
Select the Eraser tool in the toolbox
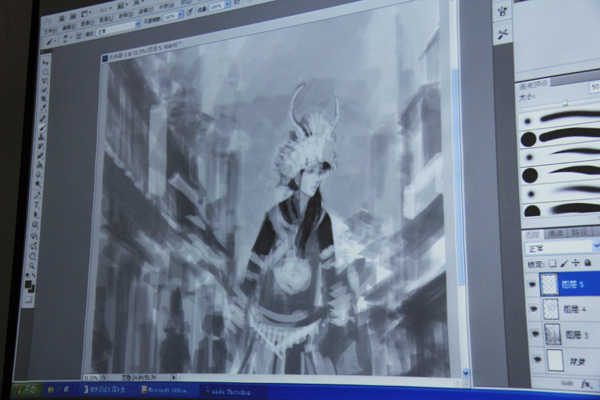41,155
